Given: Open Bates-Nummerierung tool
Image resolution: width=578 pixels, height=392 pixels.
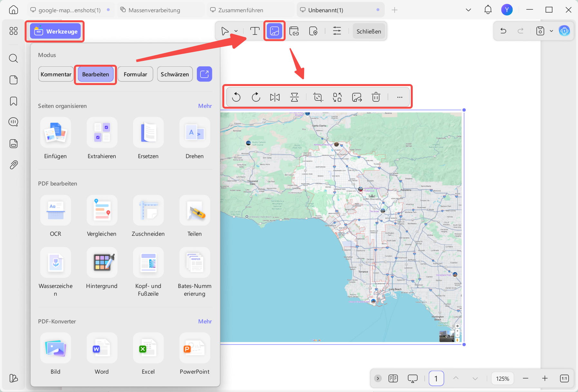Looking at the screenshot, I should click(x=195, y=272).
